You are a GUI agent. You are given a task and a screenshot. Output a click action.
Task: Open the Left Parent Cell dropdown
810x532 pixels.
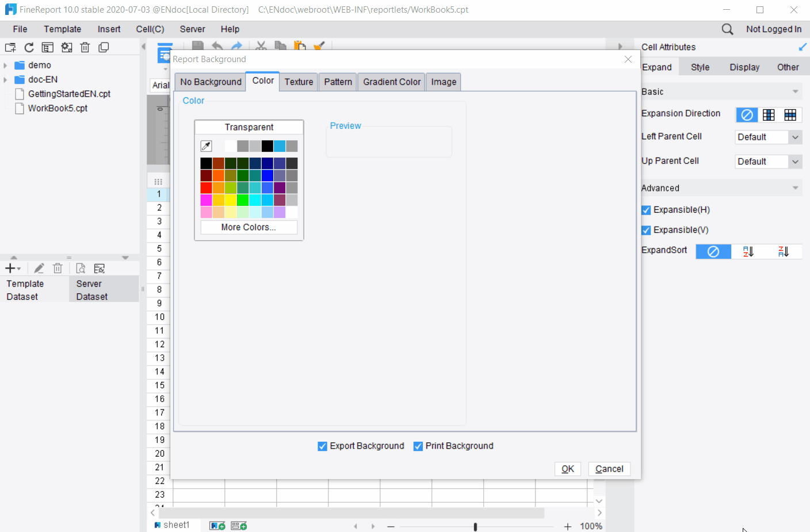click(796, 137)
